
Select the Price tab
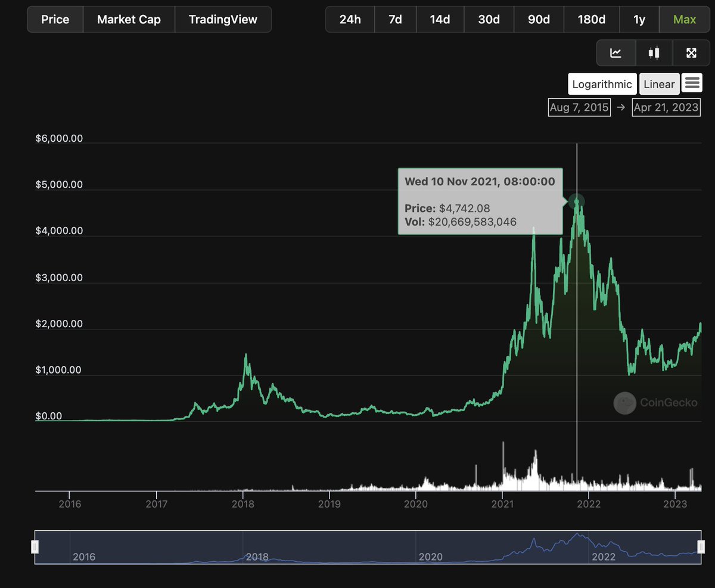(x=55, y=19)
